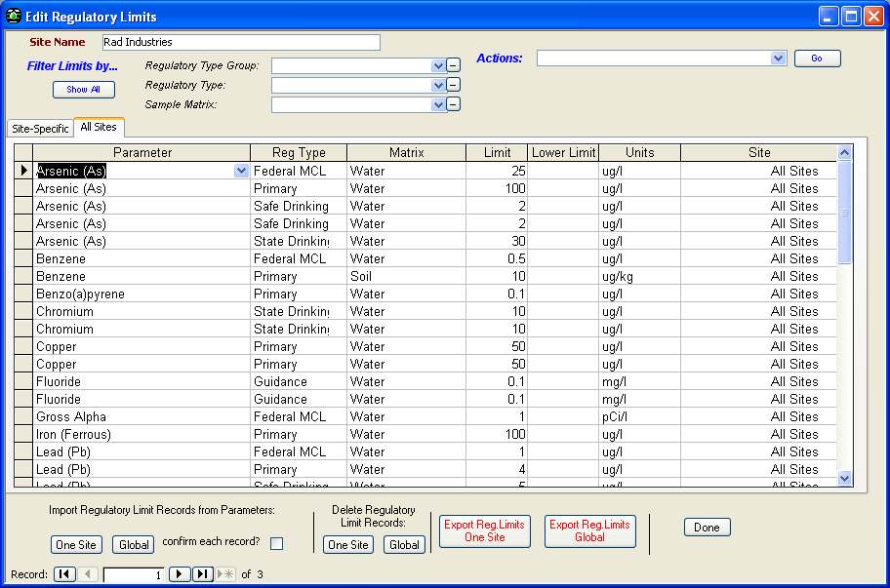Clear the Regulatory Type filter minus button
The image size is (890, 588).
(x=453, y=85)
